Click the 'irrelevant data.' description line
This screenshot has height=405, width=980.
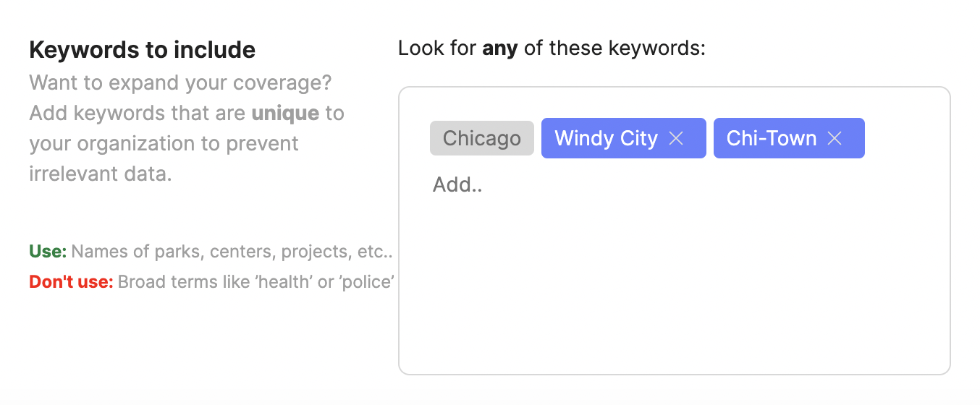pyautogui.click(x=101, y=174)
